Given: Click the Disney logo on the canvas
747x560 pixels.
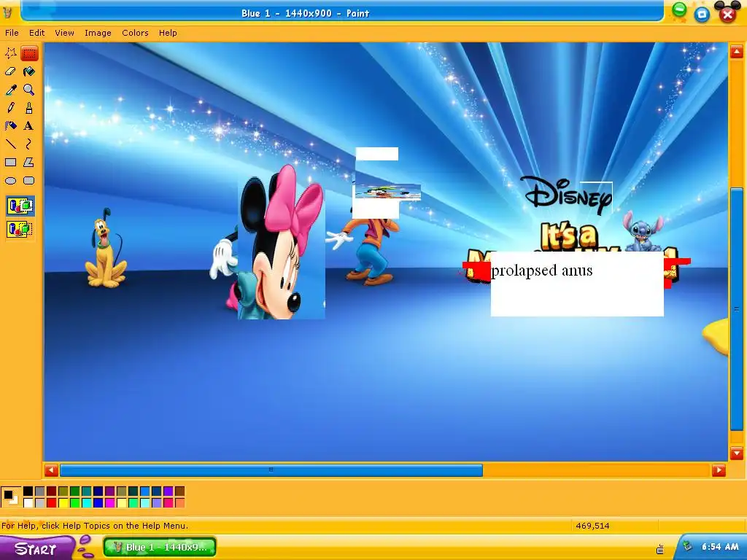Looking at the screenshot, I should 566,195.
